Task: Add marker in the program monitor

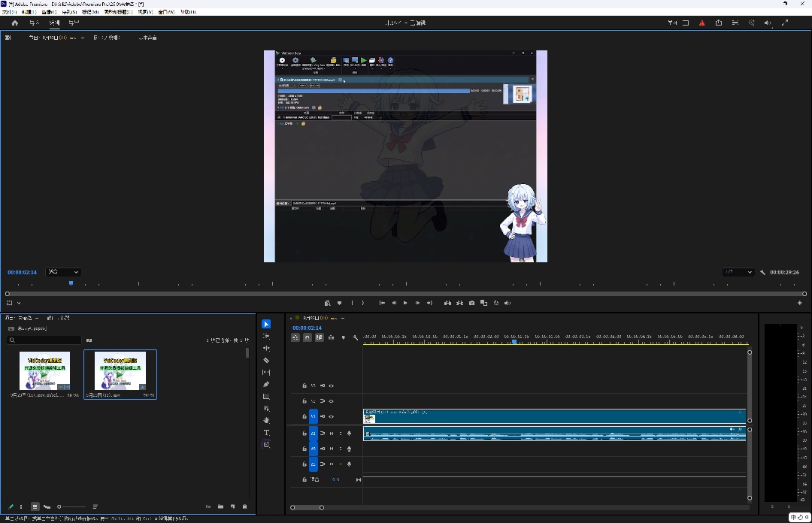Action: (x=340, y=303)
